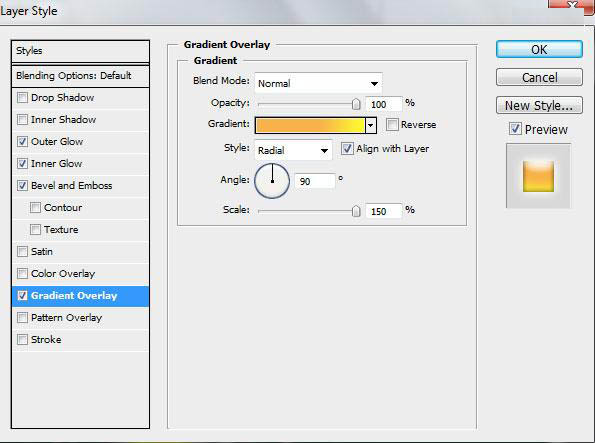Uncheck the Inner Glow checkbox
This screenshot has width=595, height=443.
click(22, 164)
